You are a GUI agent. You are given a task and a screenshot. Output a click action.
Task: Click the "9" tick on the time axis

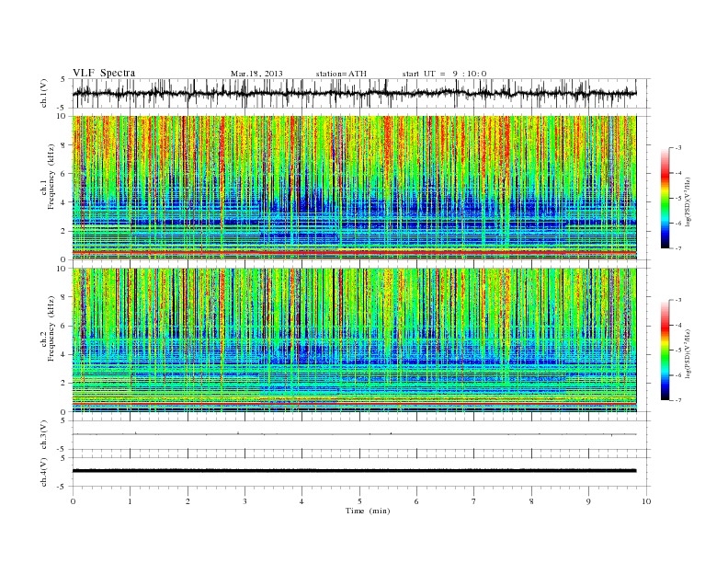[588, 501]
